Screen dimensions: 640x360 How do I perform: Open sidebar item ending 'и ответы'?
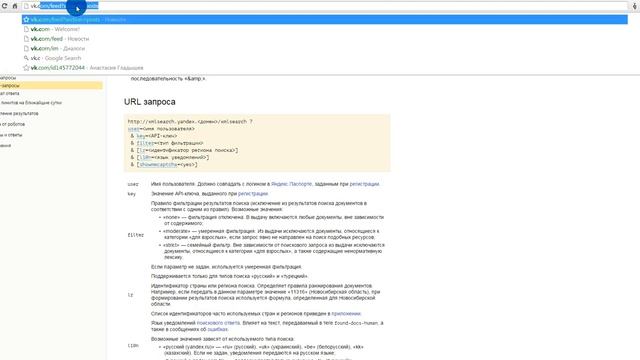[x=11, y=135]
